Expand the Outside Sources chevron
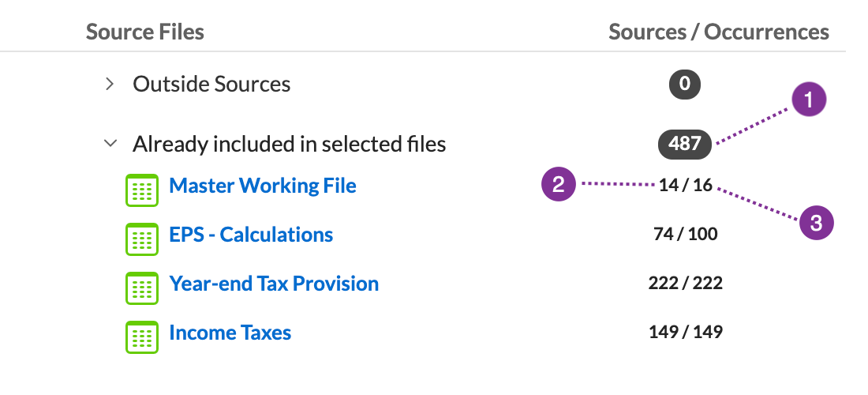 [x=110, y=85]
